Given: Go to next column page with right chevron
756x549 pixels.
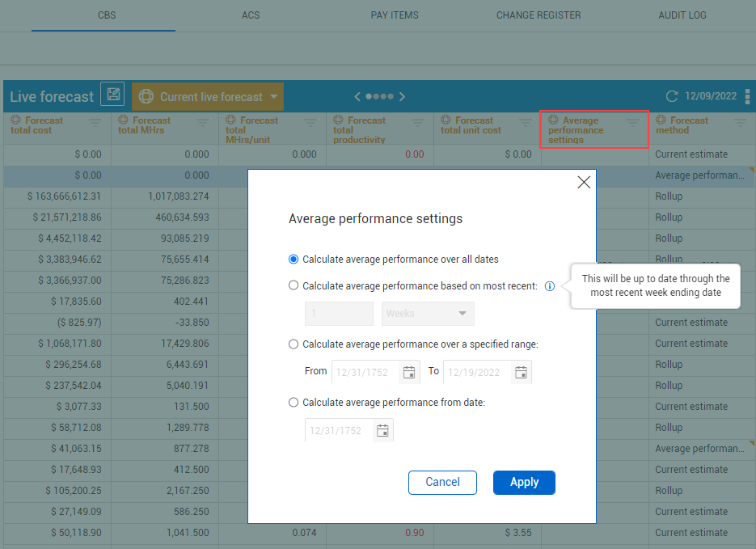Looking at the screenshot, I should pos(403,96).
